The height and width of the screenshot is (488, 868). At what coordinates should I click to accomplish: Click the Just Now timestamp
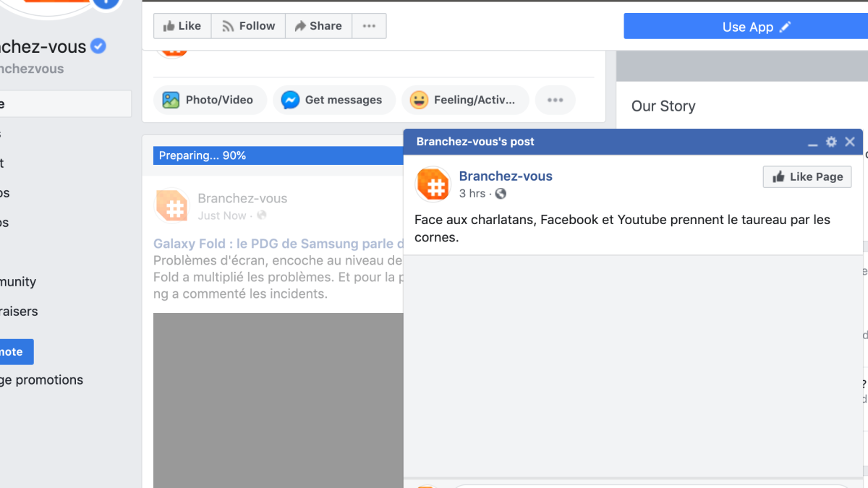click(222, 215)
